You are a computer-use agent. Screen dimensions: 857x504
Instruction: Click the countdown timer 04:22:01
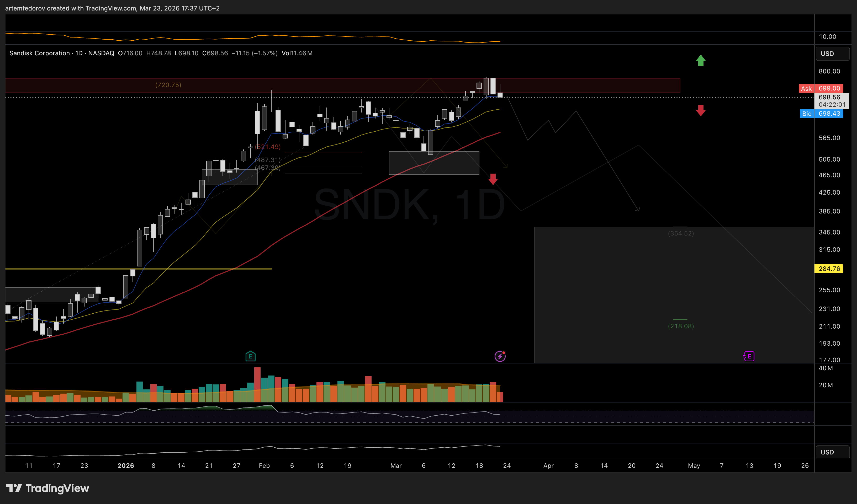(832, 105)
